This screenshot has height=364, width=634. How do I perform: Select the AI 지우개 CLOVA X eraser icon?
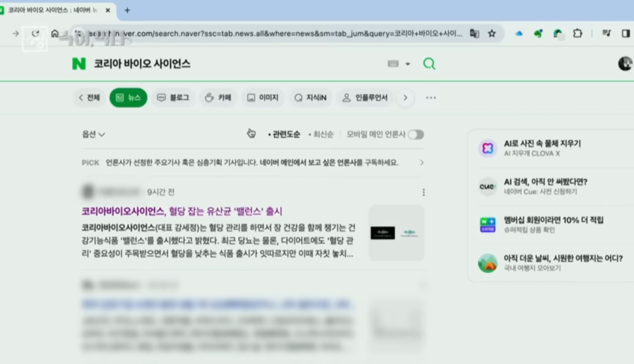pos(488,148)
